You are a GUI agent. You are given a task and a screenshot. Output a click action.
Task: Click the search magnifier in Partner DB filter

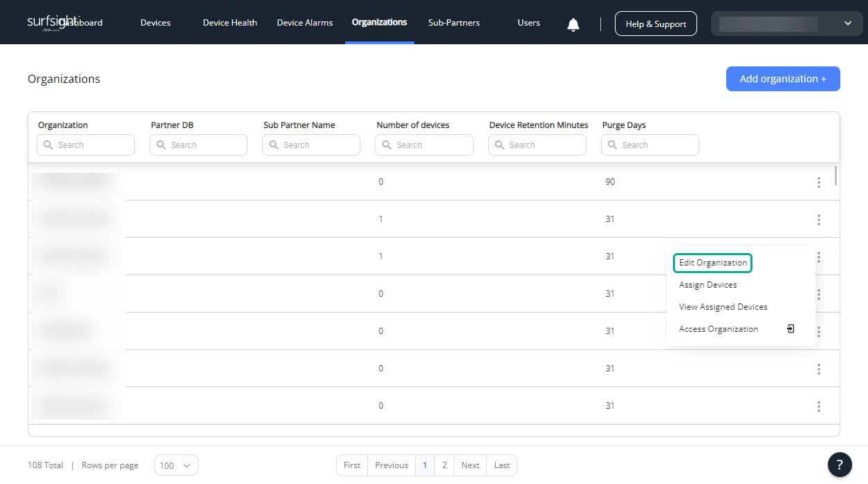160,145
